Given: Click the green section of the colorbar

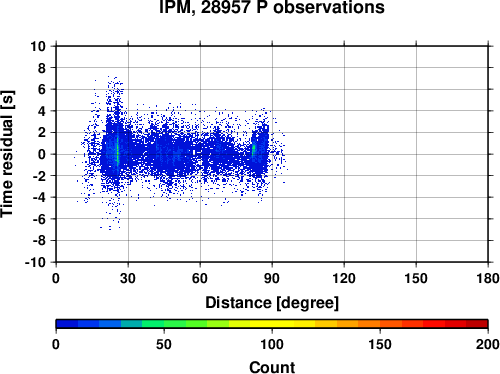Looking at the screenshot, I should click(x=163, y=324).
